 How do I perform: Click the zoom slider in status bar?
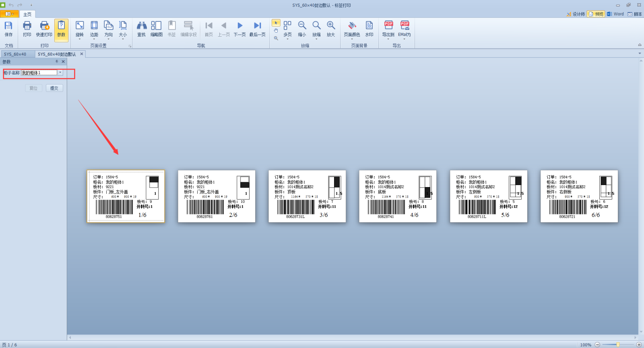click(618, 345)
